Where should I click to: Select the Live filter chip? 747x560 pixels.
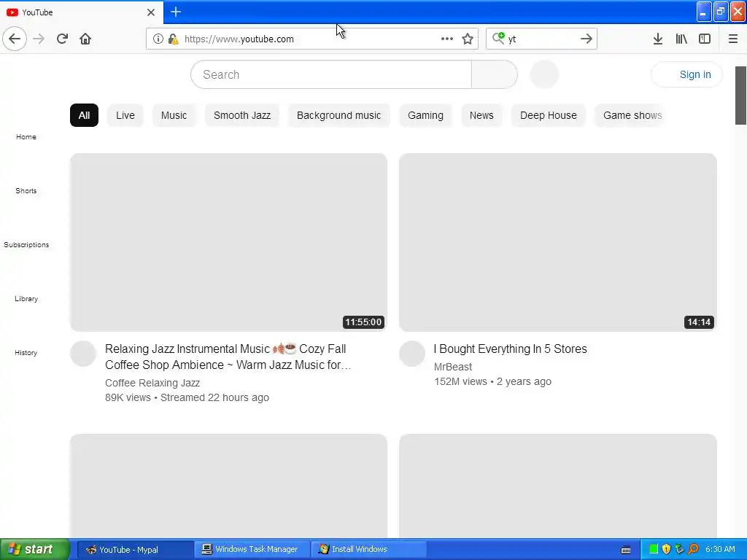(125, 115)
